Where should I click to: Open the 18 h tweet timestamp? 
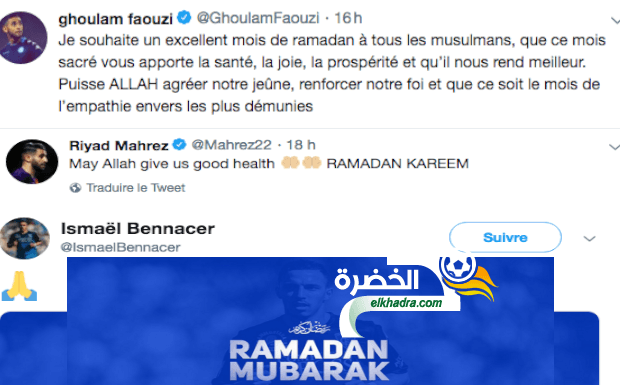(301, 145)
